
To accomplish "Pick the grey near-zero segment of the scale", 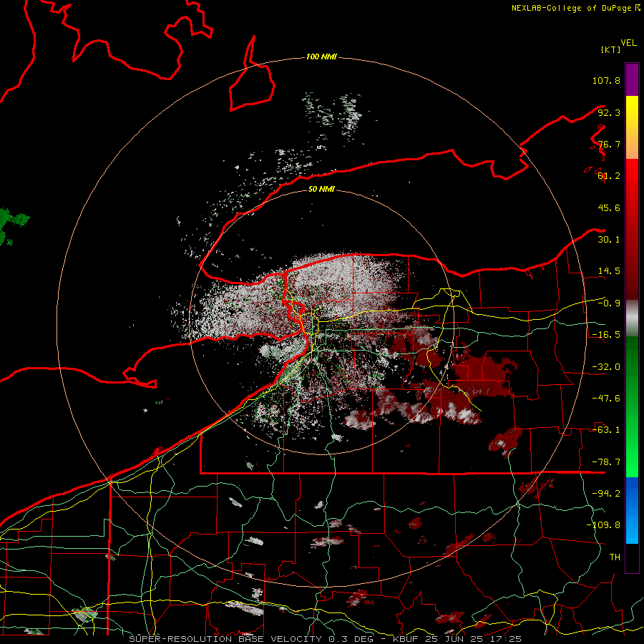I will [x=632, y=318].
